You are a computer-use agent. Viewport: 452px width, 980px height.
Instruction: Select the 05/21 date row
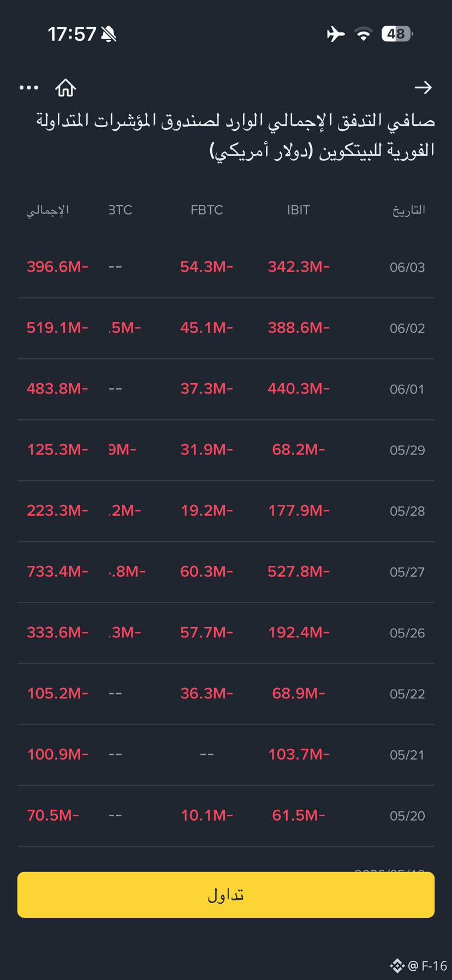tap(226, 755)
